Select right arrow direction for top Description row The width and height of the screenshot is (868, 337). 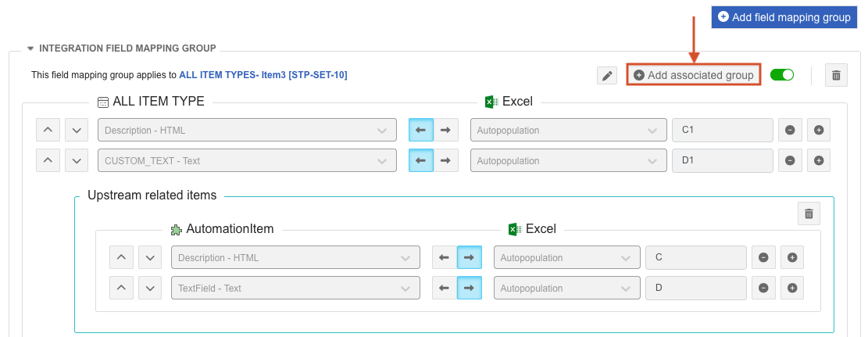(x=445, y=130)
